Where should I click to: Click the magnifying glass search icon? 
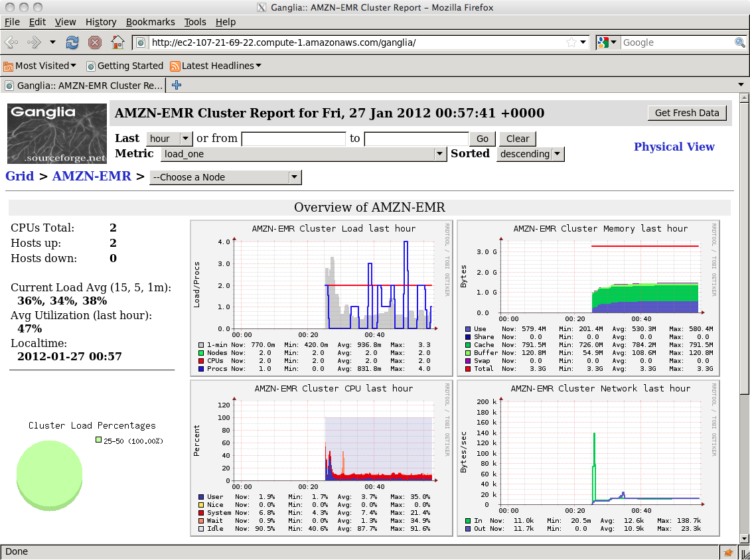(739, 42)
